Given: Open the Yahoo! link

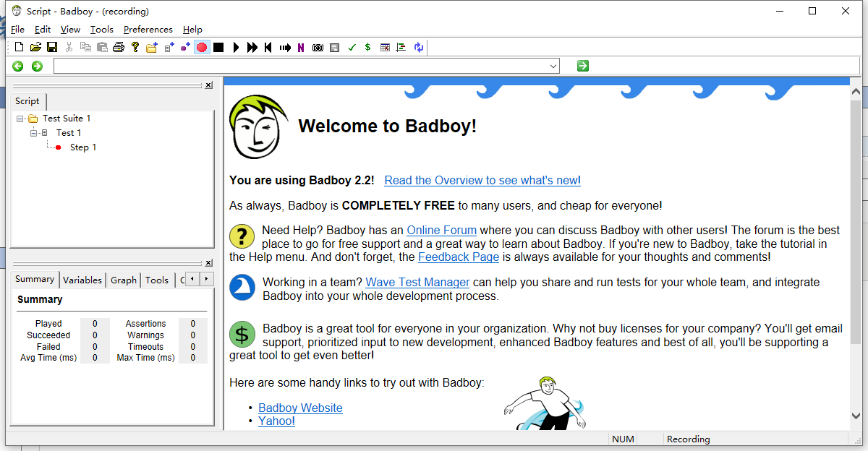Looking at the screenshot, I should click(276, 421).
